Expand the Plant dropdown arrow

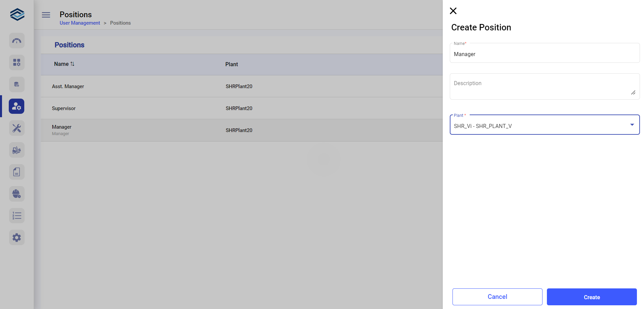tap(632, 125)
